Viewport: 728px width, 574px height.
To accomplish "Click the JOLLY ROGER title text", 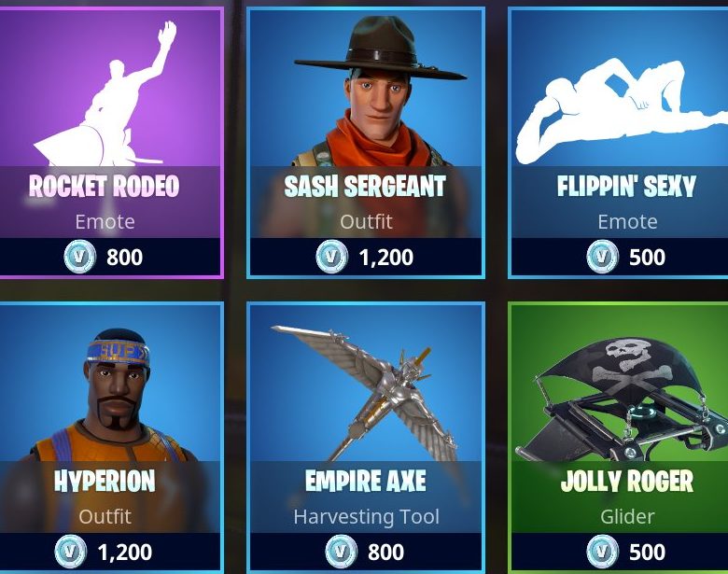I will 627,482.
